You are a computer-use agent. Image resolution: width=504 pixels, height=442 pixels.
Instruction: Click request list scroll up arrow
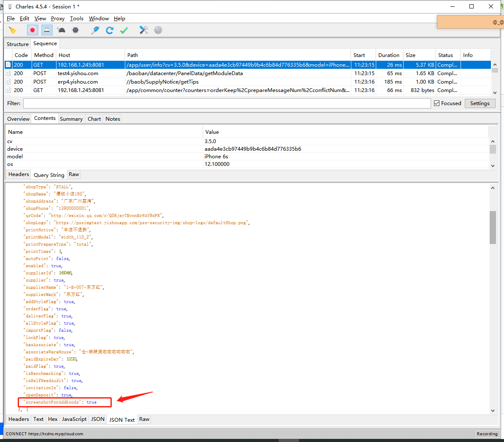pyautogui.click(x=495, y=64)
